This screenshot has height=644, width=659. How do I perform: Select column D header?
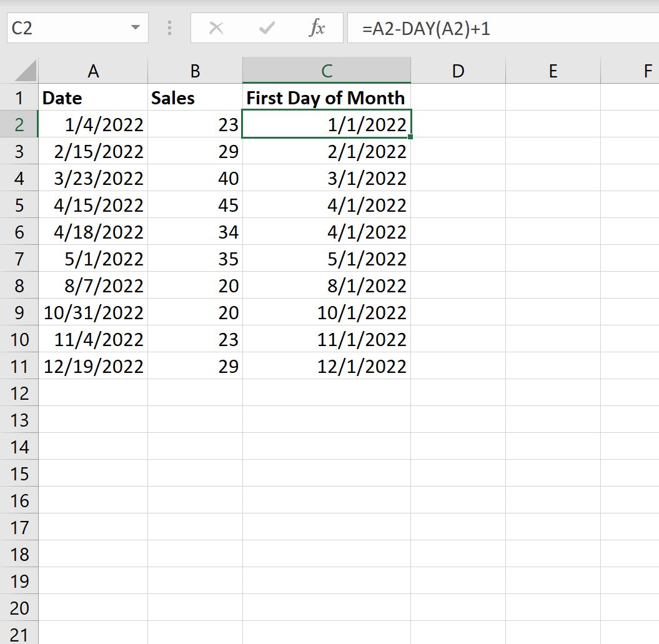[x=458, y=71]
